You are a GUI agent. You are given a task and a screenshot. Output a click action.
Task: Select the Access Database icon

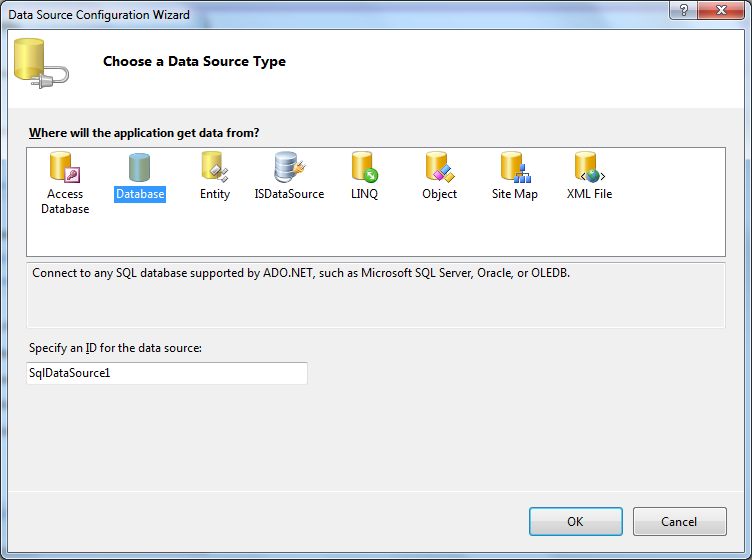pyautogui.click(x=65, y=167)
